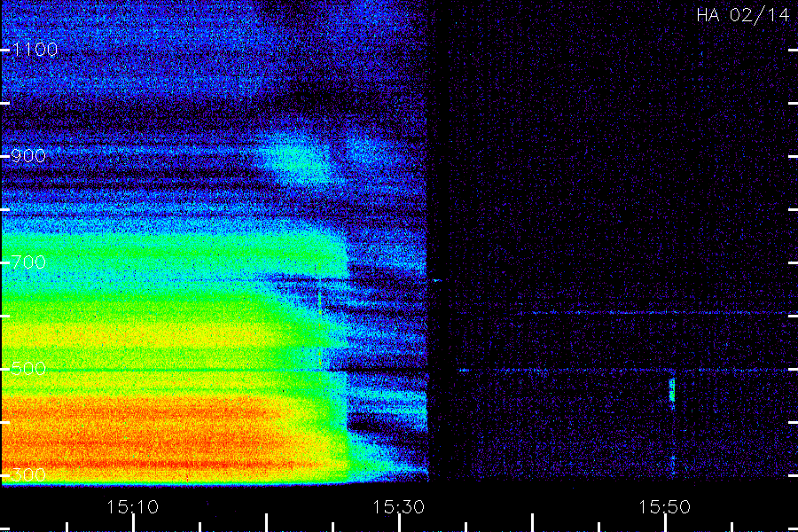
Task: Click the tick mark under 15:50
Action: pos(666,523)
